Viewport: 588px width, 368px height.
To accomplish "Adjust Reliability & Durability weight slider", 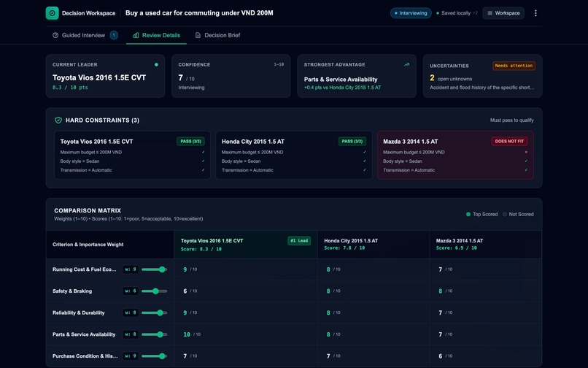I will [154, 313].
